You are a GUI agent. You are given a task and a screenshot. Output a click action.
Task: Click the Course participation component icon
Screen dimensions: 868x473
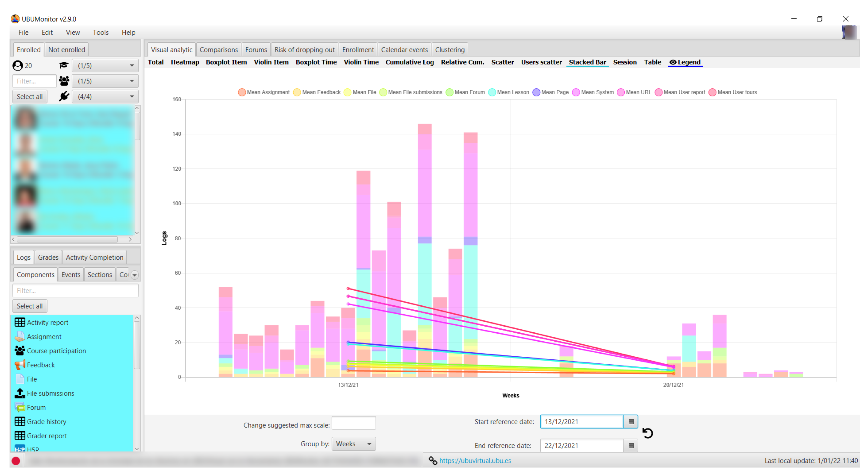pyautogui.click(x=20, y=351)
